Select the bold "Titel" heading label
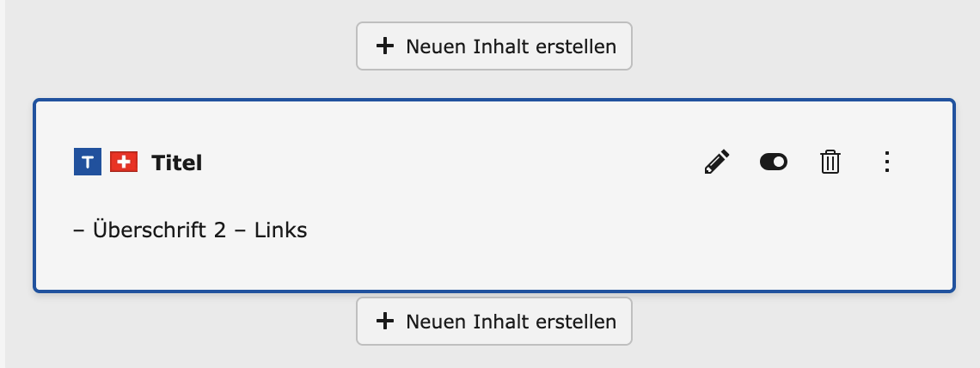This screenshot has width=980, height=368. tap(177, 163)
